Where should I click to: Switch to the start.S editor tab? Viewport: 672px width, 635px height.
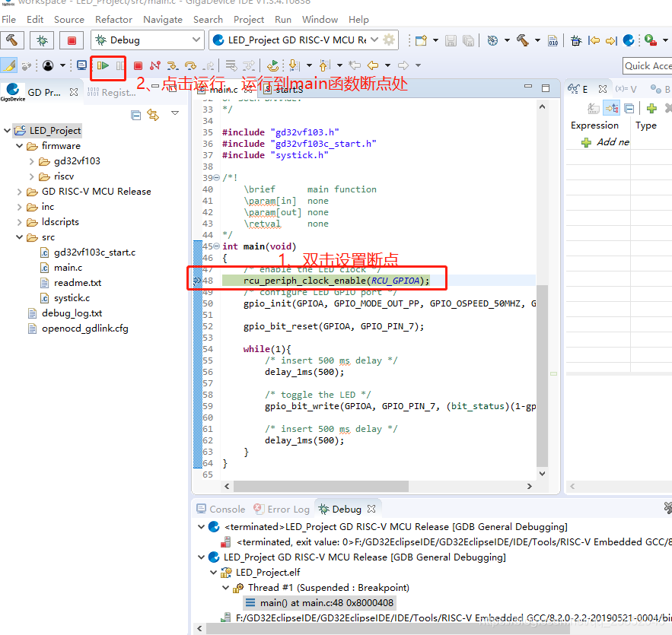point(283,90)
